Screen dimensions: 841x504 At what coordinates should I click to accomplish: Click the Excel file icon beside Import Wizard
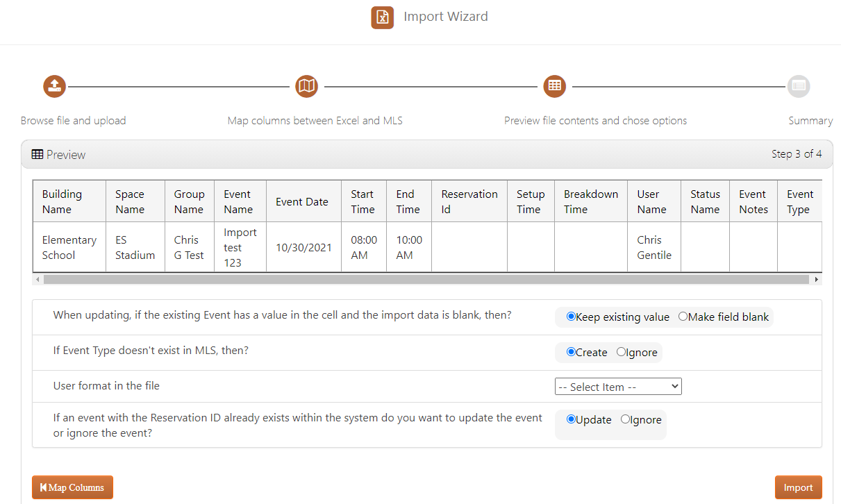382,17
